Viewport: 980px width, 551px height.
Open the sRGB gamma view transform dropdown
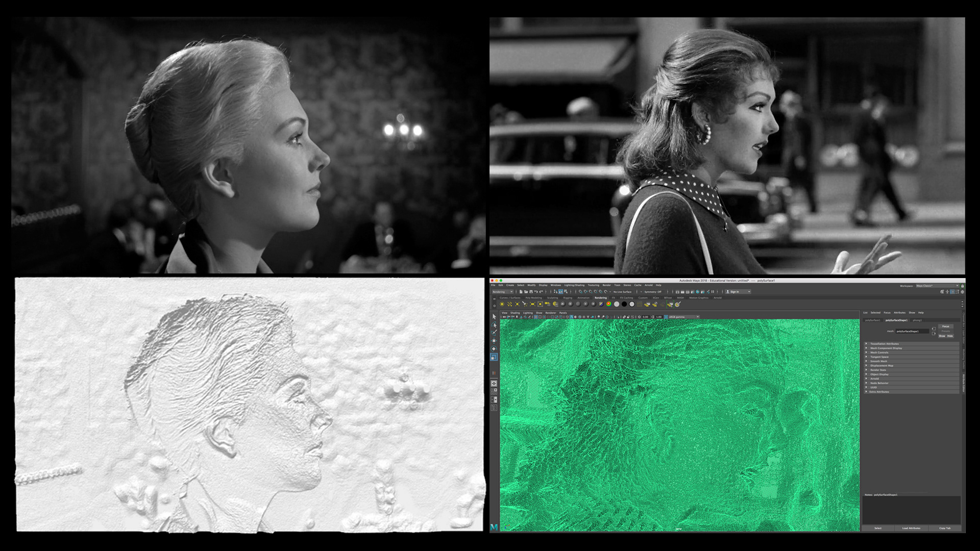pos(684,317)
